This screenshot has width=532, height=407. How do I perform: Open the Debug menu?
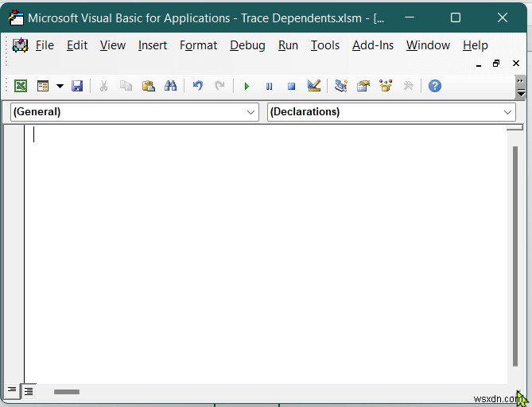(x=247, y=45)
